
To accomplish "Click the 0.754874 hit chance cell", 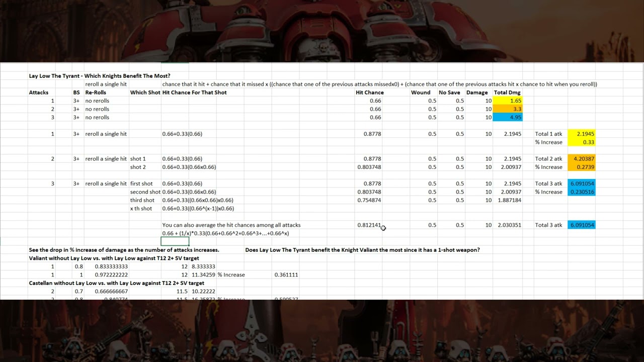I will pyautogui.click(x=369, y=200).
